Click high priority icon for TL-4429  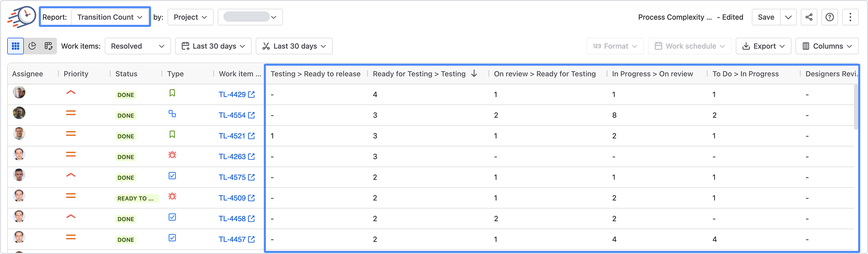tap(71, 93)
